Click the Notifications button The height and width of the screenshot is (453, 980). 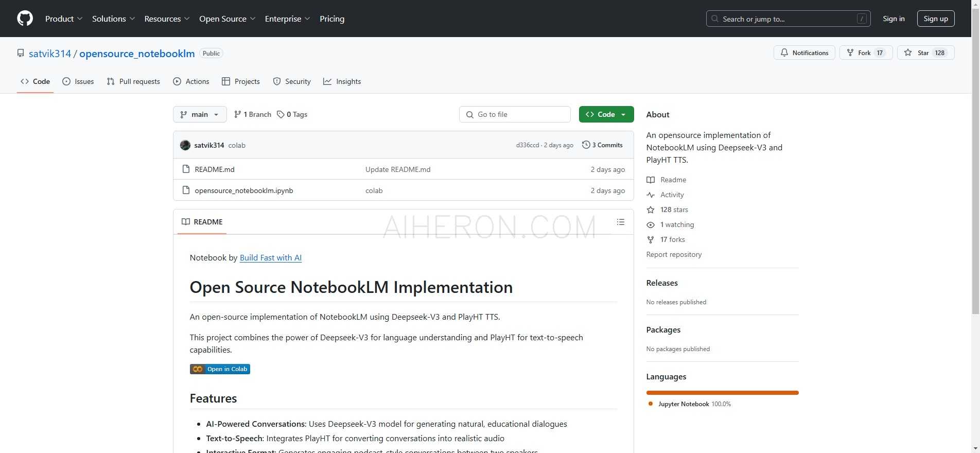coord(804,53)
